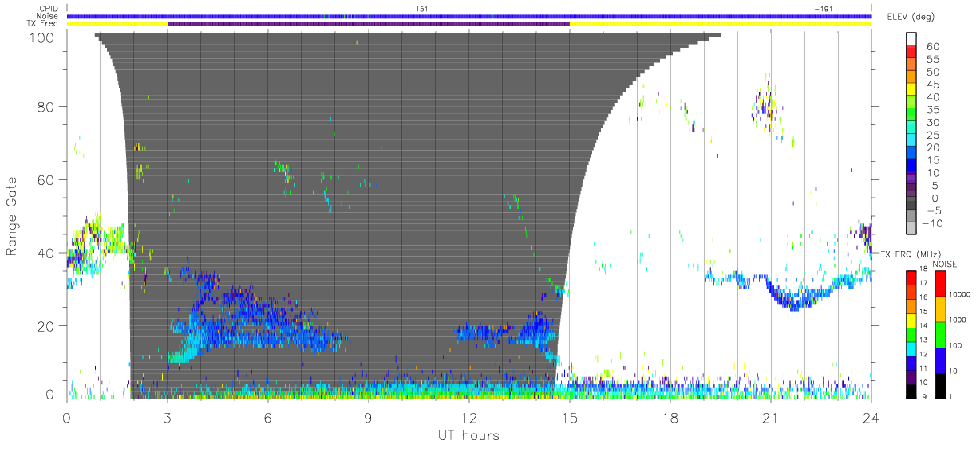Select the white top swatch of ELEV colorbar
The width and height of the screenshot is (980, 452).
tap(912, 39)
